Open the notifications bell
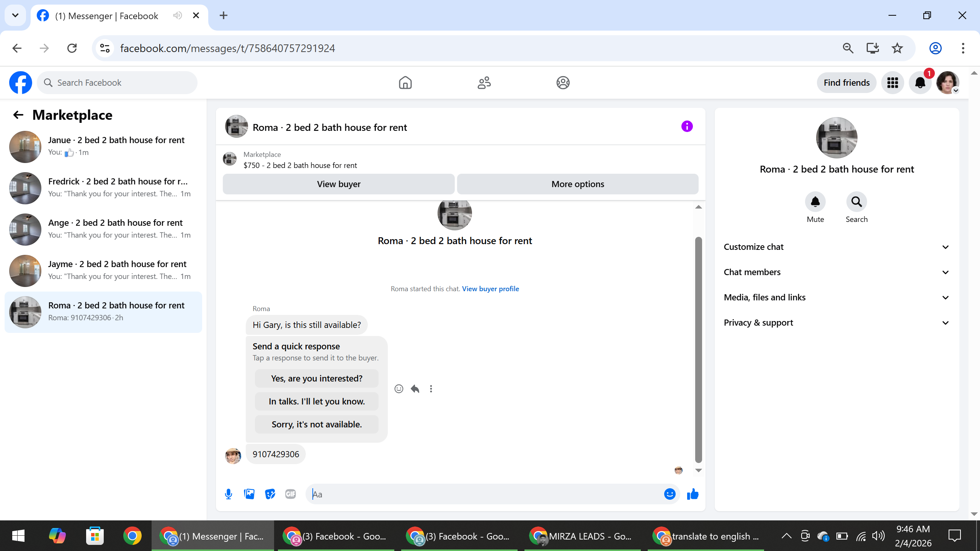The height and width of the screenshot is (551, 980). (920, 83)
